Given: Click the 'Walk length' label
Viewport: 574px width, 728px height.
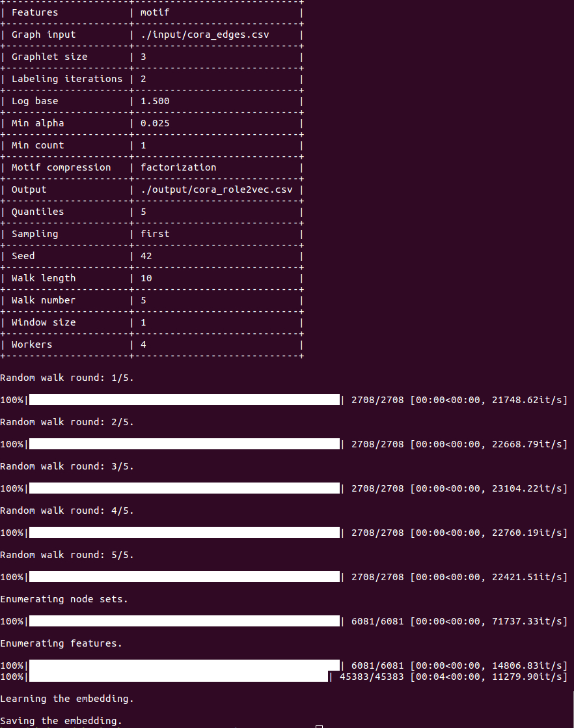Looking at the screenshot, I should pos(44,278).
